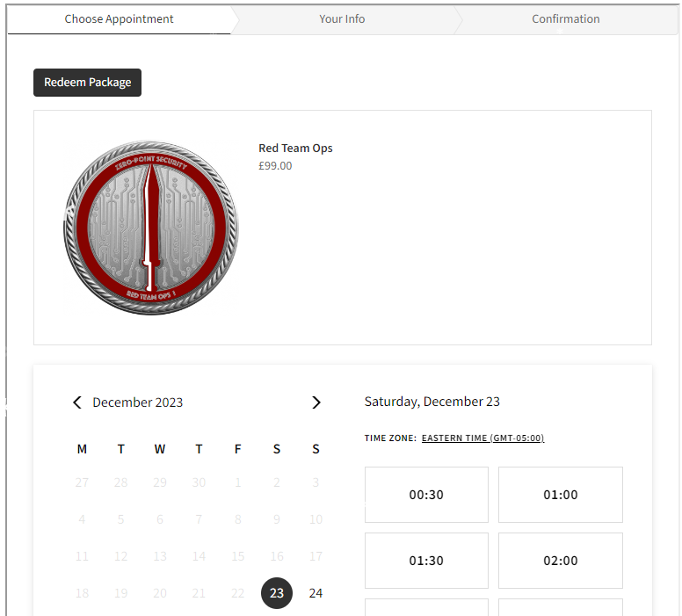
Task: Click disabled date 27 in calendar
Action: 82,482
